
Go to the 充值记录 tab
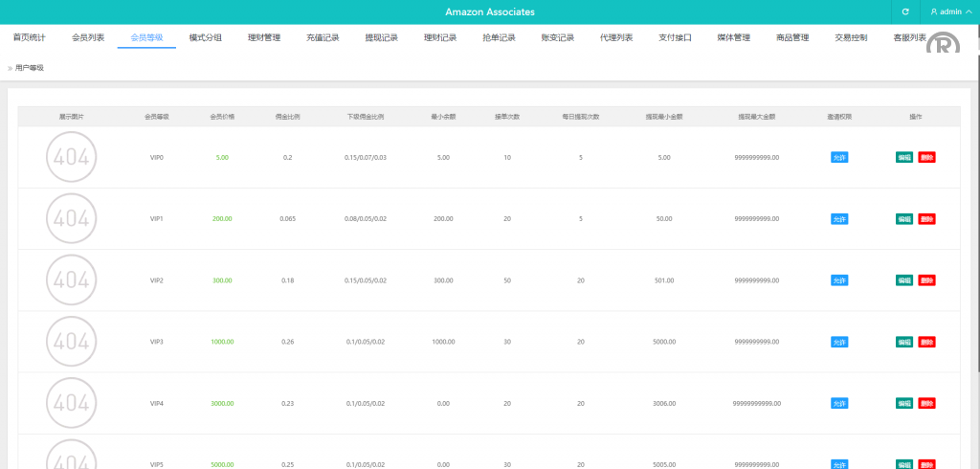pyautogui.click(x=323, y=38)
